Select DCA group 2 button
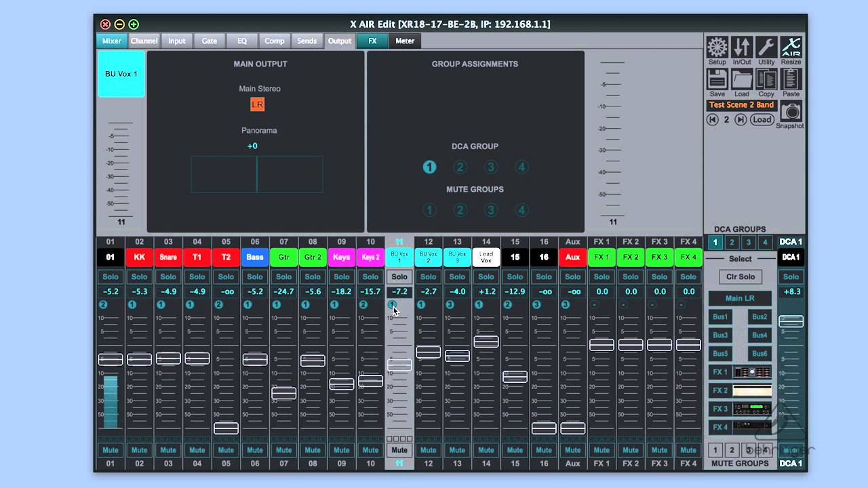868x488 pixels. [732, 243]
